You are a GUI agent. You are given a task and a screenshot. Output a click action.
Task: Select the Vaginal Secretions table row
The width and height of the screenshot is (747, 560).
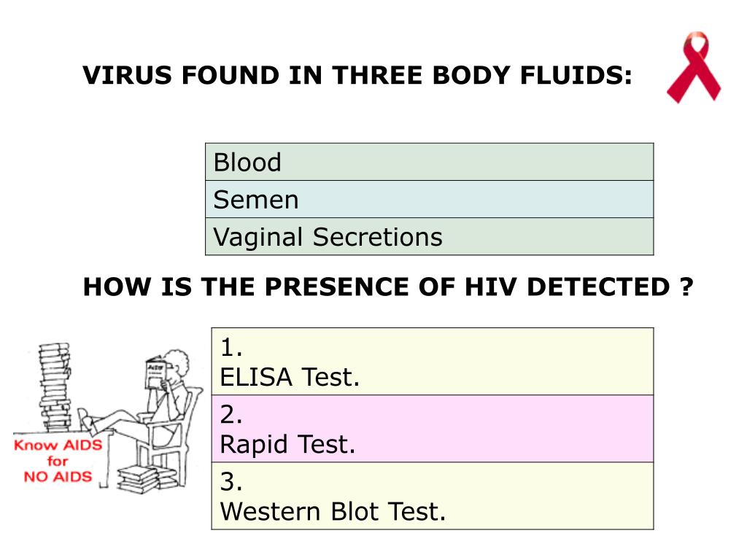[429, 236]
